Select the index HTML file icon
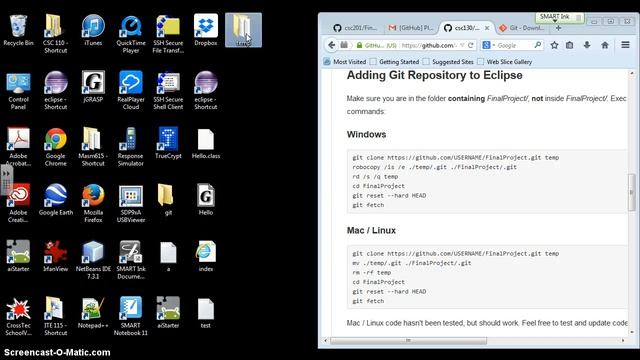Image resolution: width=640 pixels, height=360 pixels. pyautogui.click(x=206, y=256)
